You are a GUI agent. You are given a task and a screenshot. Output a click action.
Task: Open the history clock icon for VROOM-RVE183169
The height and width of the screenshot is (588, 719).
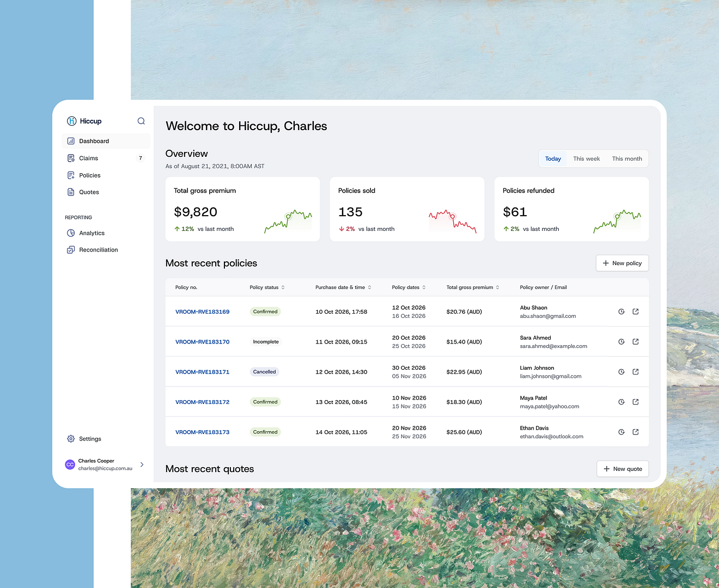(621, 311)
